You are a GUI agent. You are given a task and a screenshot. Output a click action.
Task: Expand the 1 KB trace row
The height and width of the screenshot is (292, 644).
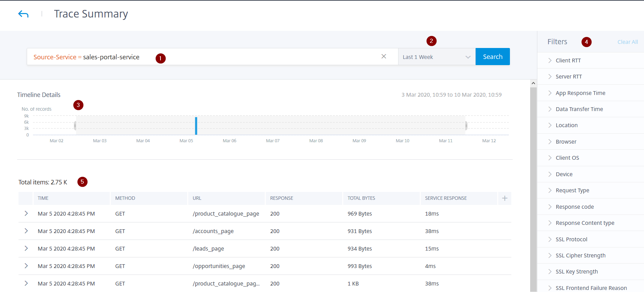(26, 283)
